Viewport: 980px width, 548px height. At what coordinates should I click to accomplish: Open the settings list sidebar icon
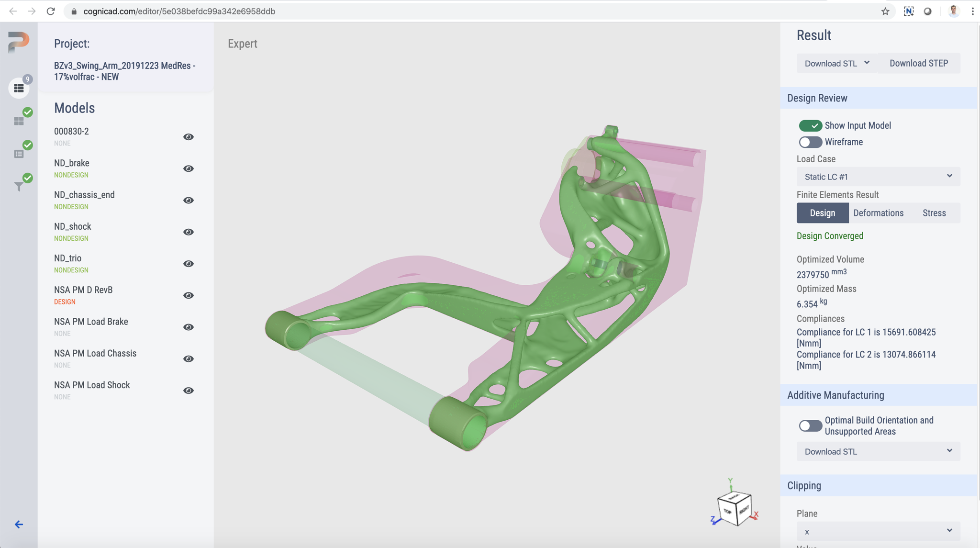coord(19,153)
